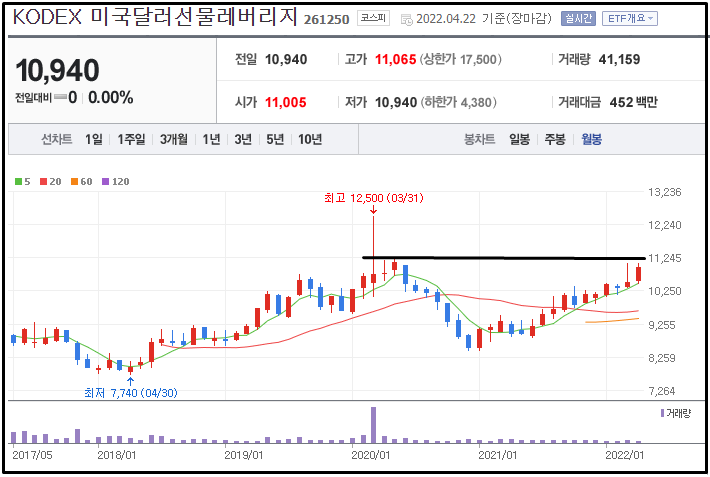Select the 월봉 candle chart tab
The image size is (710, 477).
point(591,139)
